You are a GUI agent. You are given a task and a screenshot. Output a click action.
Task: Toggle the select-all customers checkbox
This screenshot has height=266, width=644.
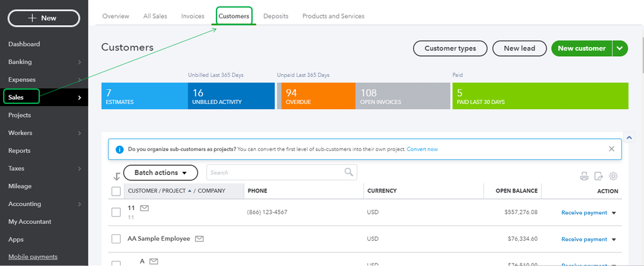(116, 191)
